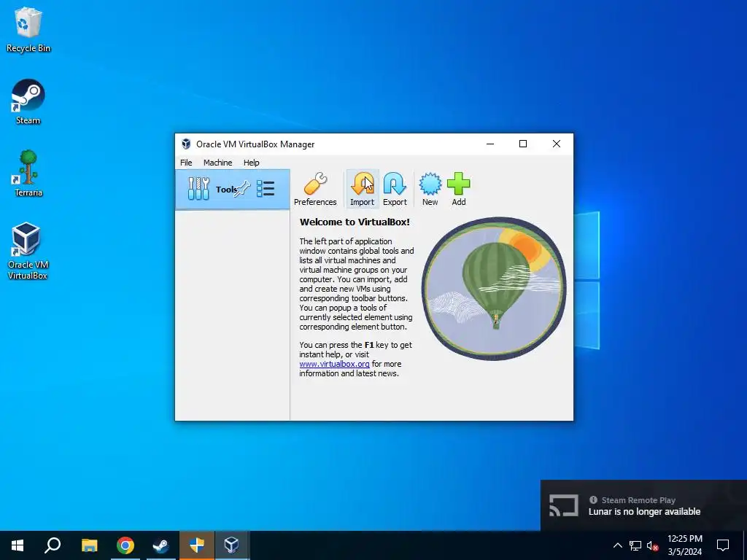Select the Steam desktop shortcut
This screenshot has height=560, width=747.
pyautogui.click(x=28, y=102)
